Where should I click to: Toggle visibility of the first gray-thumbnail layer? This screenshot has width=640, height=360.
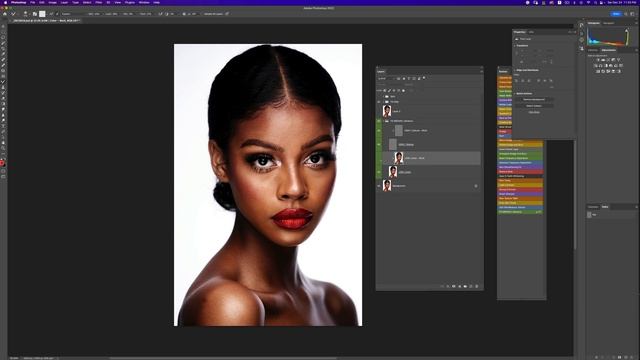[379, 131]
